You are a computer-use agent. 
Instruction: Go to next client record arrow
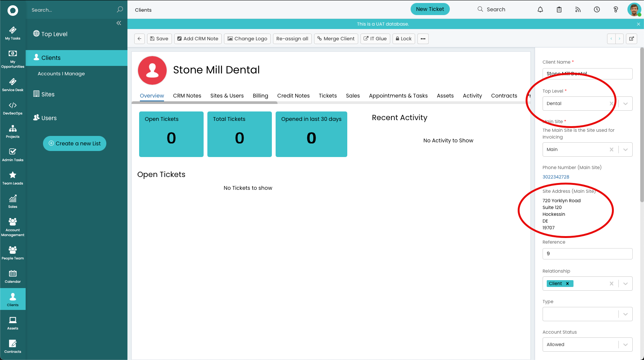(x=619, y=39)
